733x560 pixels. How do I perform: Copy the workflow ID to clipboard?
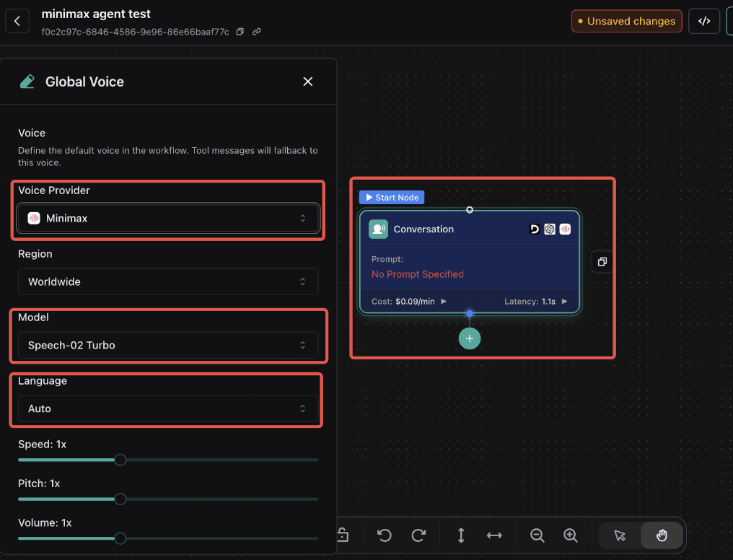pyautogui.click(x=240, y=32)
